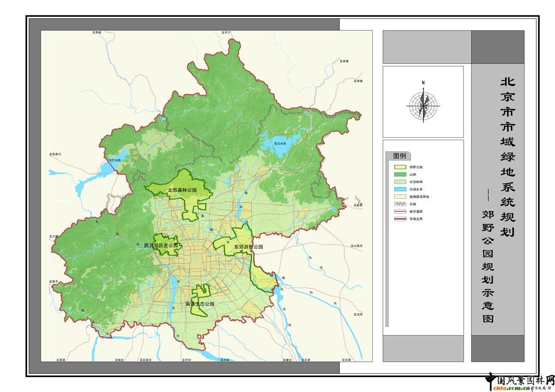
Task: Select the 城镇建设用地 pale legend swatch
Action: coord(400,196)
